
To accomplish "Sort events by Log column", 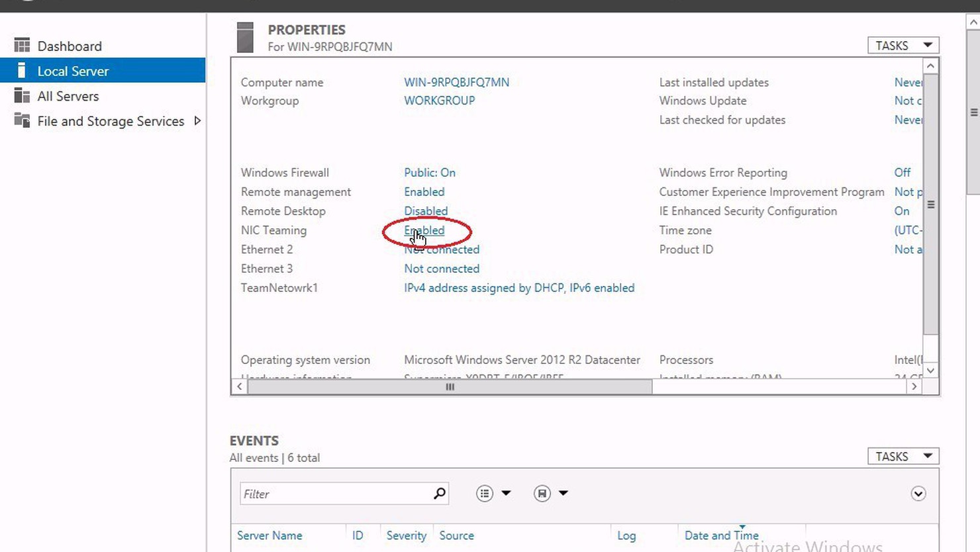I will pos(626,535).
